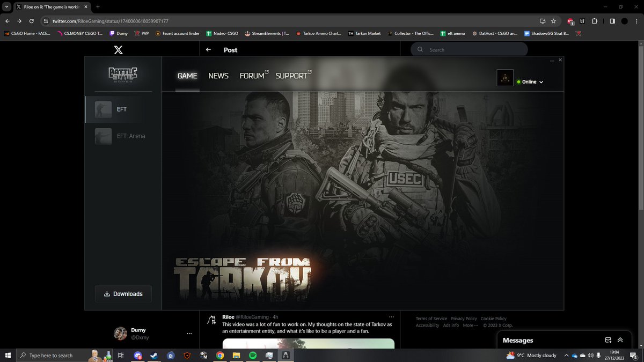Open Steam from the taskbar

pos(154,355)
